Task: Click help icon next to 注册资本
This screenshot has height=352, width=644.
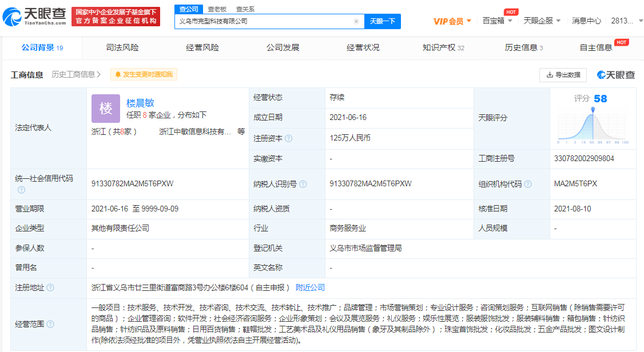Action: [x=289, y=138]
